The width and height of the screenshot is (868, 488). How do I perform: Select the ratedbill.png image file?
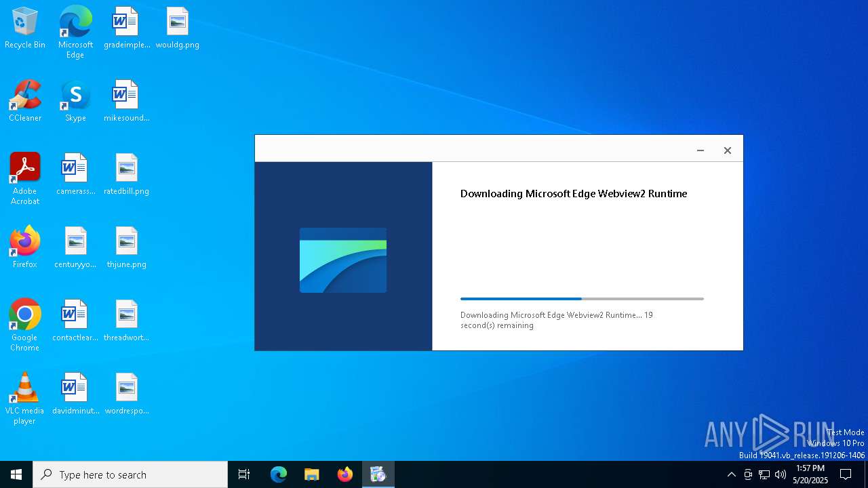[127, 175]
